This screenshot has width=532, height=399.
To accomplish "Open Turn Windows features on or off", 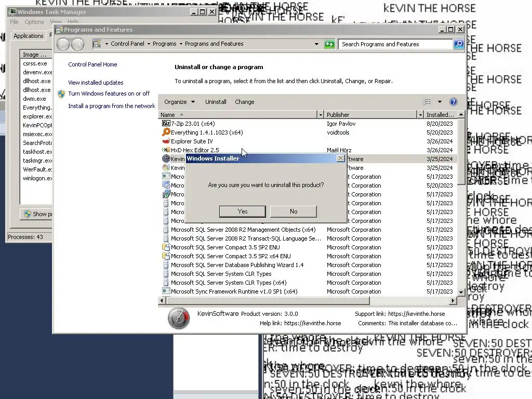I will (x=109, y=94).
